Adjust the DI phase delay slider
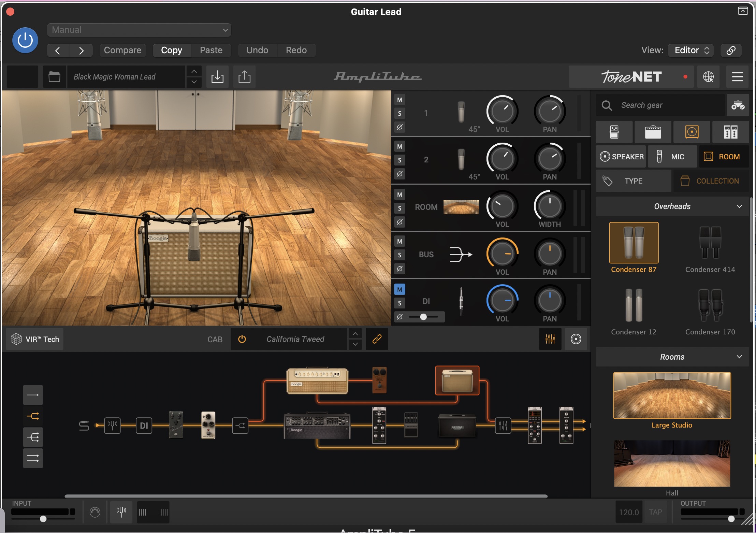Screen dimensions: 756x533 point(423,317)
